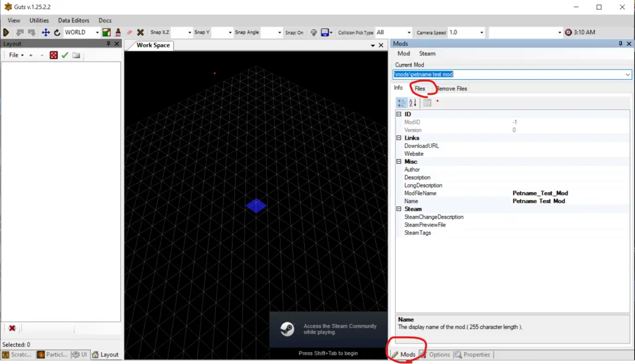Switch to the Files tab

(x=420, y=88)
